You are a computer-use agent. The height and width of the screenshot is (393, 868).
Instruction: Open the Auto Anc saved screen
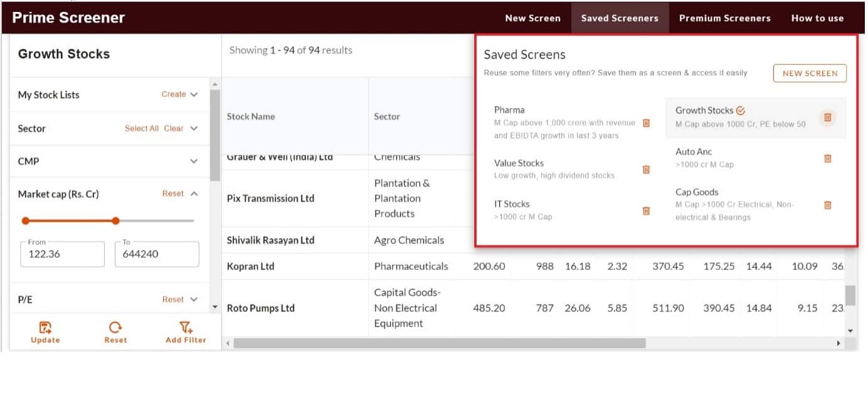click(704, 158)
